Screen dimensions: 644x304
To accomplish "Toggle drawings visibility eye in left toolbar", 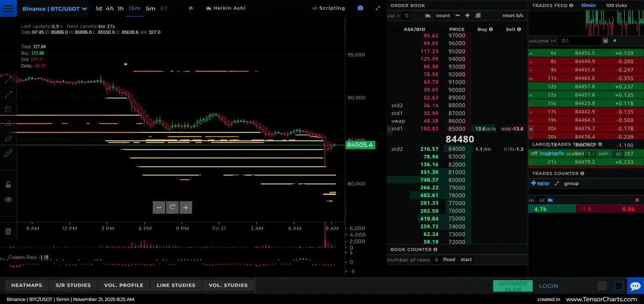I will (8, 199).
